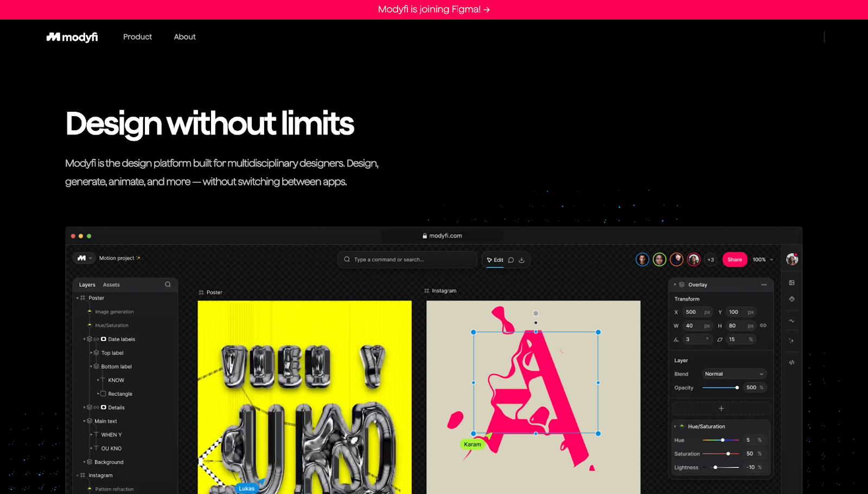Open the image tool in the right sidebar
Screen dimensions: 868x494
(792, 282)
